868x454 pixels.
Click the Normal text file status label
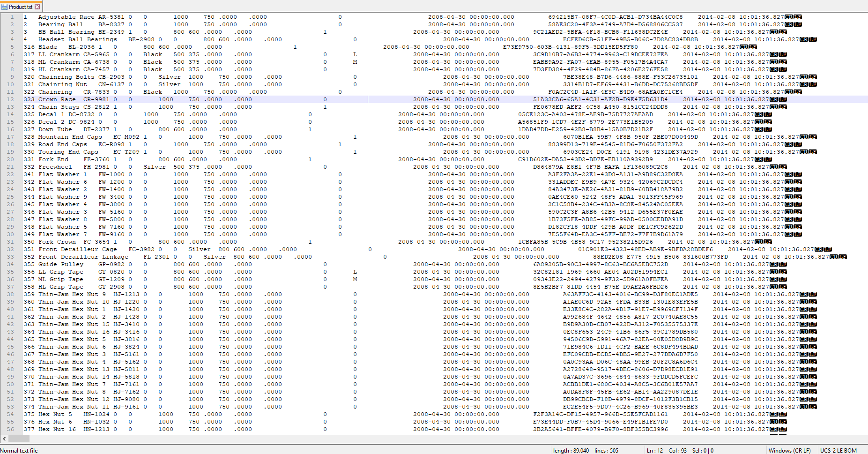point(19,450)
